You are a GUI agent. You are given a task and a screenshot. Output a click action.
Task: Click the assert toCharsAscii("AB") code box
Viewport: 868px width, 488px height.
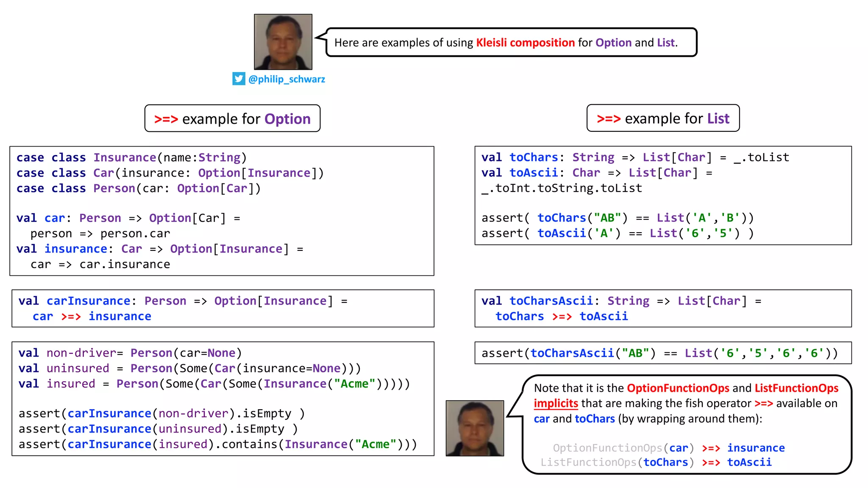(x=663, y=353)
